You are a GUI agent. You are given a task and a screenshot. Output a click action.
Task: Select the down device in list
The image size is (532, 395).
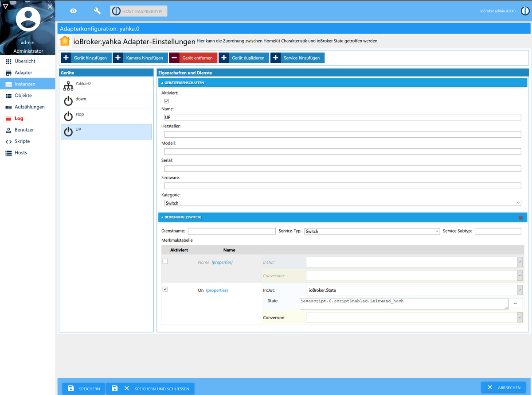click(x=106, y=101)
